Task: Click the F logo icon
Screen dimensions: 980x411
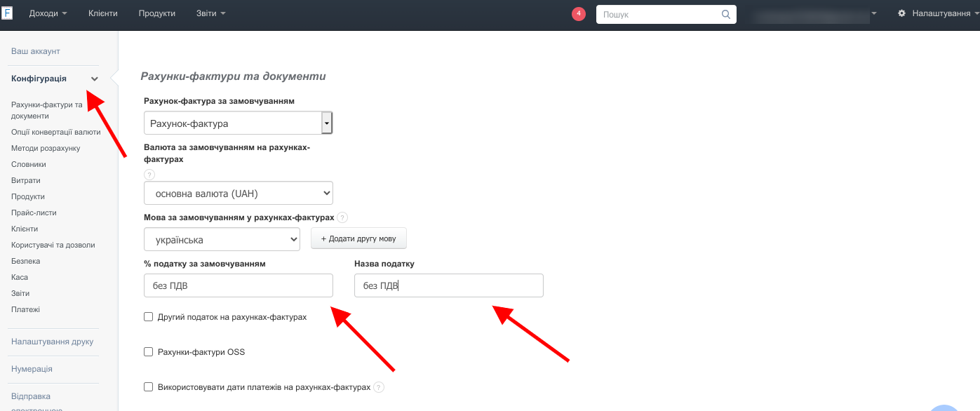Action: pyautogui.click(x=6, y=13)
